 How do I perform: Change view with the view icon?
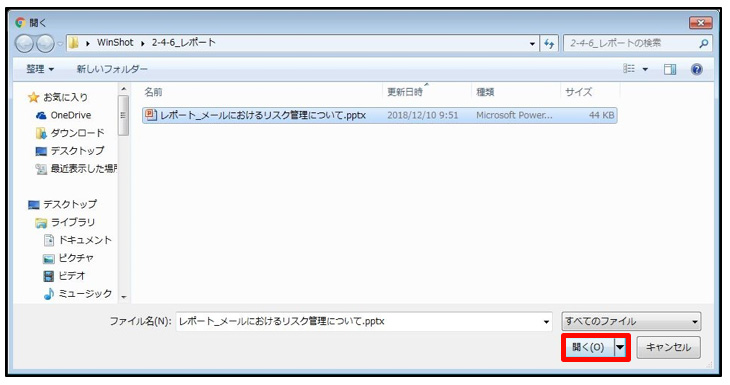point(629,69)
